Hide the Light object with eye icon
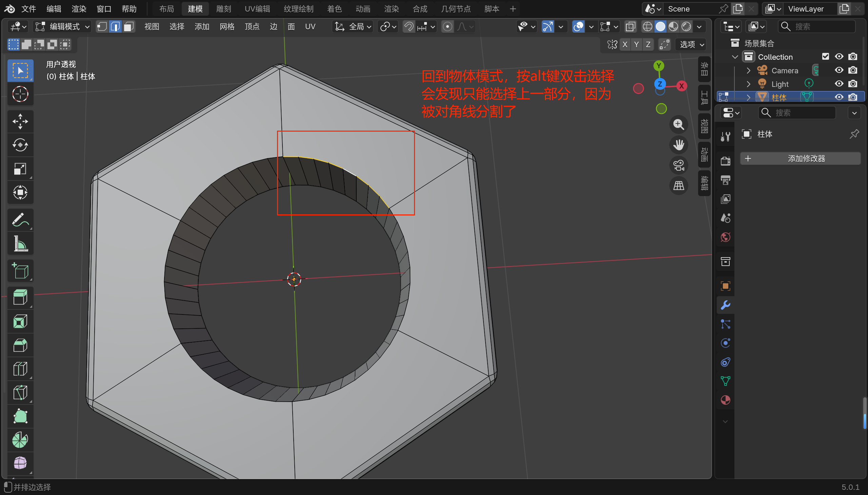Screen dimensions: 868x495 [x=839, y=84]
